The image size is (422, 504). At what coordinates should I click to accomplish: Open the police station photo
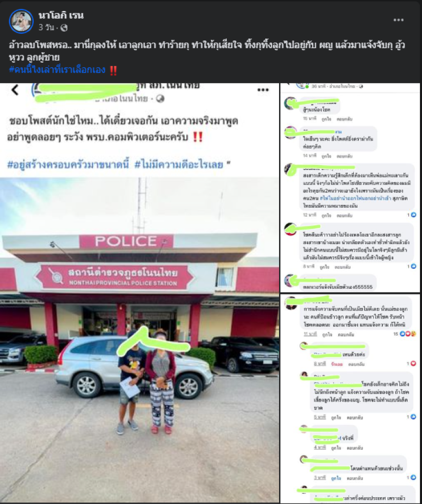point(139,339)
